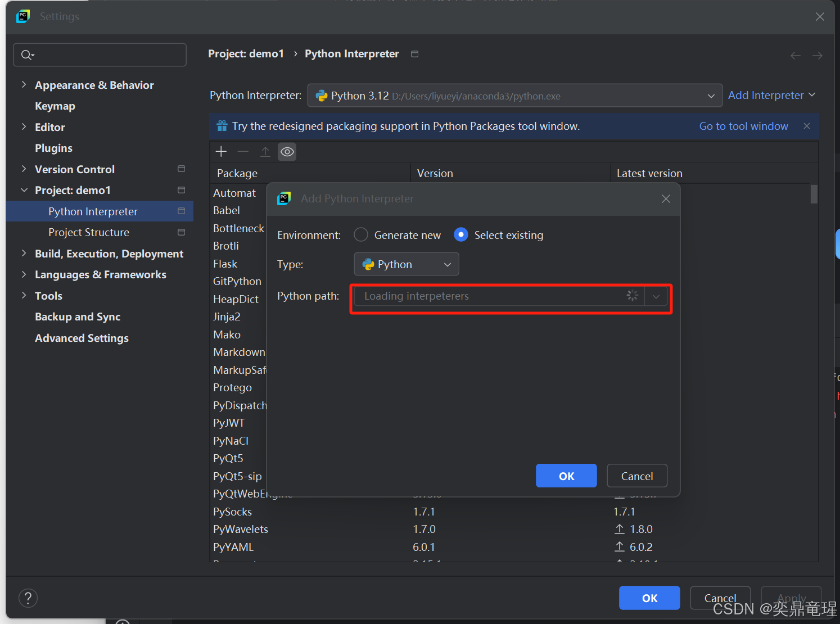Image resolution: width=840 pixels, height=624 pixels.
Task: Open the Python path dropdown arrow
Action: click(656, 296)
